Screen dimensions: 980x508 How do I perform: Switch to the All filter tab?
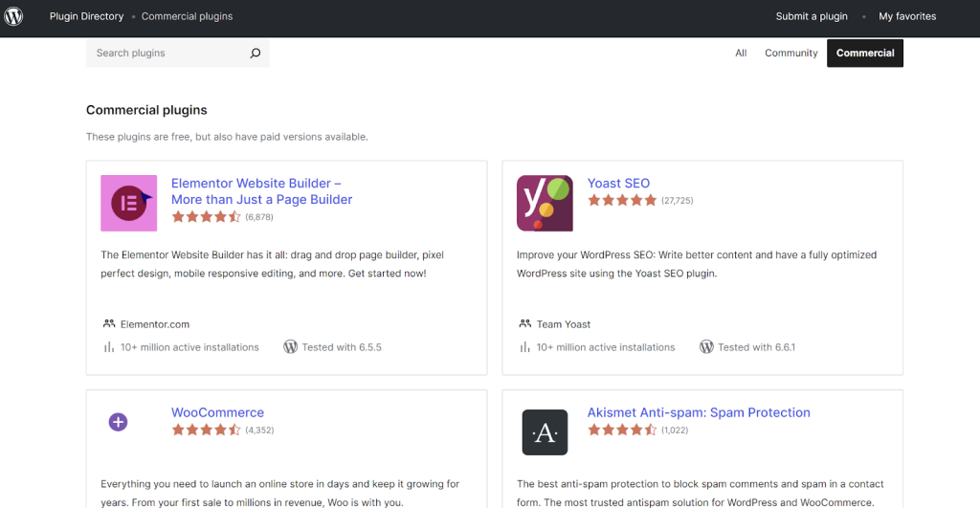click(741, 54)
